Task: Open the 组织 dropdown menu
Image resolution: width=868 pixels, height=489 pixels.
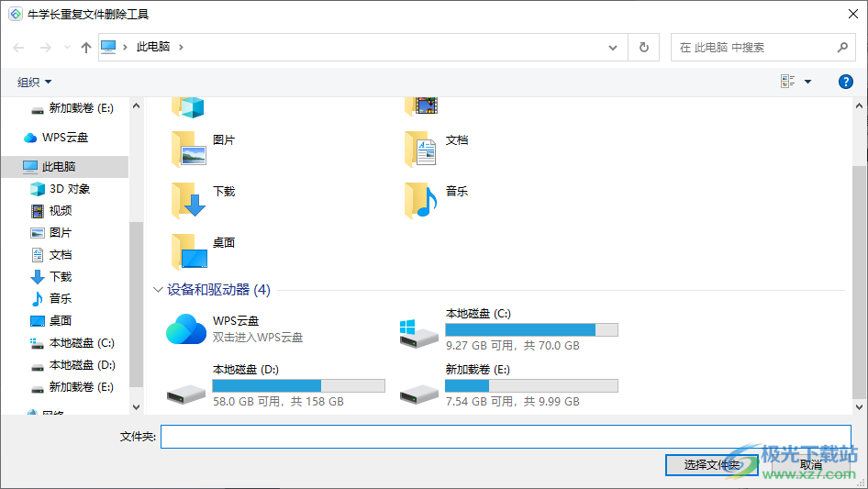Action: click(35, 83)
